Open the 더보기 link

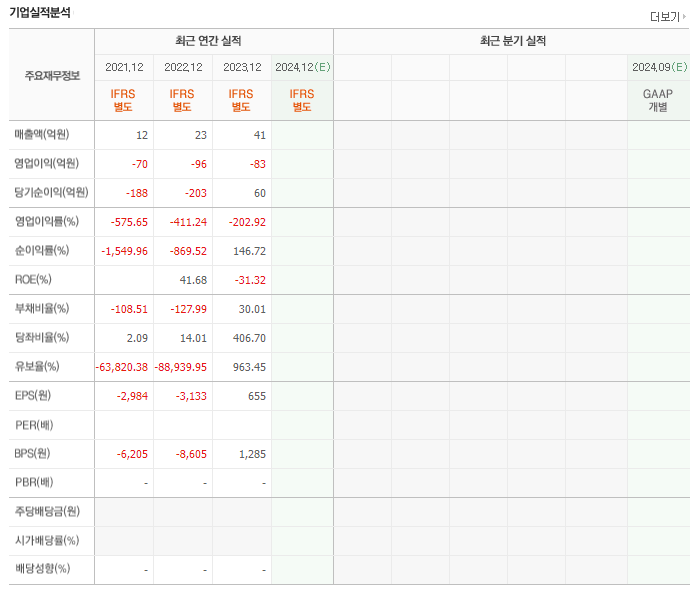[668, 17]
